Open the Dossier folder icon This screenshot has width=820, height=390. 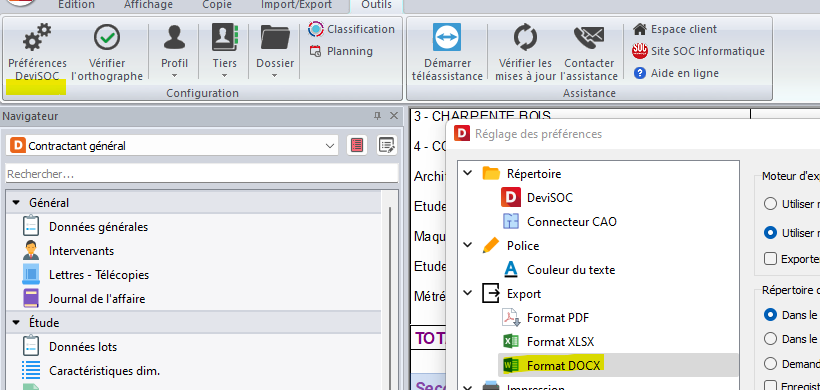point(275,37)
